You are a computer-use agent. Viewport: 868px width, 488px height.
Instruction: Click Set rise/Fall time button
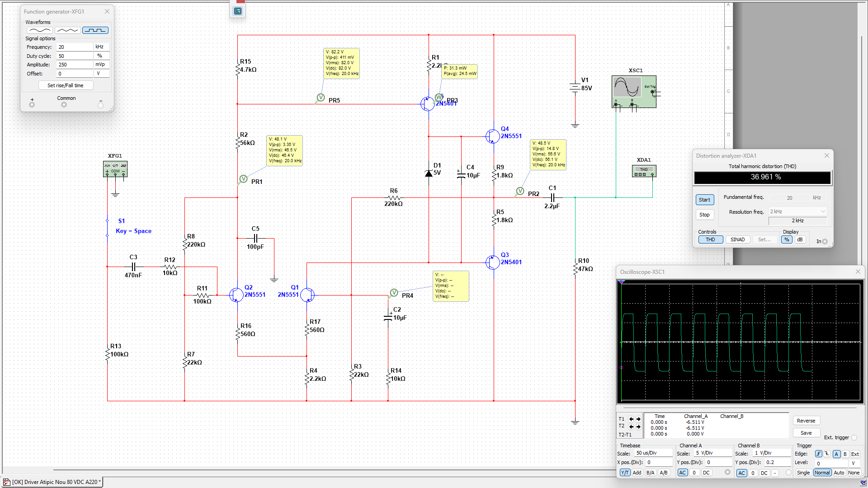66,85
